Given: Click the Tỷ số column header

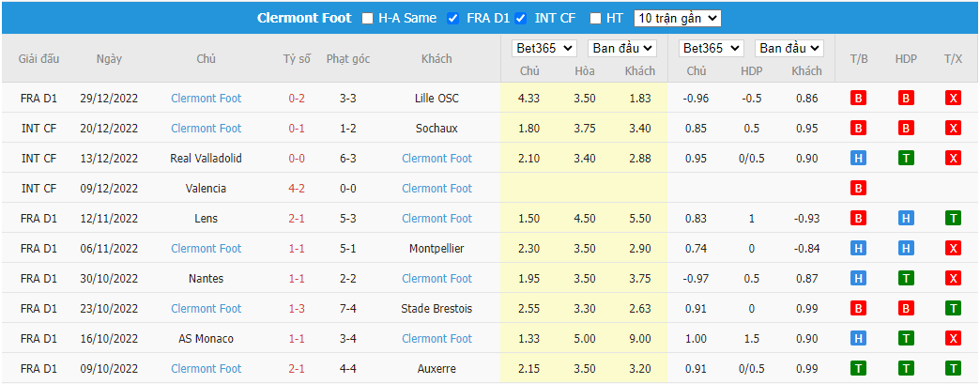Looking at the screenshot, I should coord(297,58).
